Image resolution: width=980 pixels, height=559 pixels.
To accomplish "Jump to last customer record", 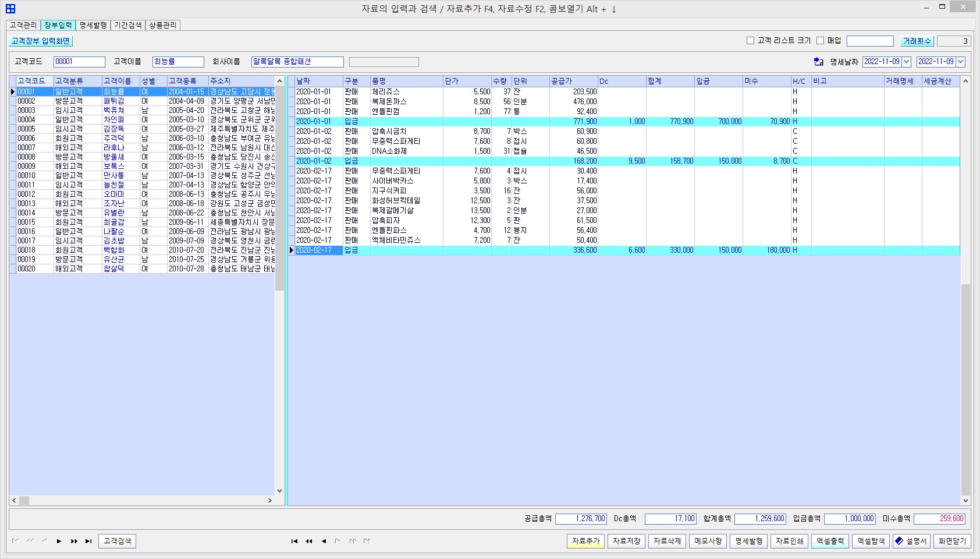I will point(88,541).
